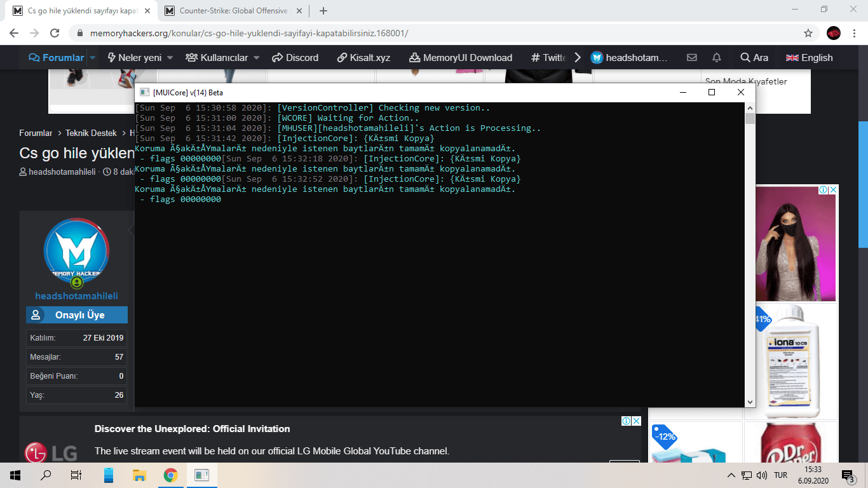This screenshot has width=868, height=488.
Task: Grab the MUICore console scrollbar thumb
Action: pyautogui.click(x=750, y=119)
